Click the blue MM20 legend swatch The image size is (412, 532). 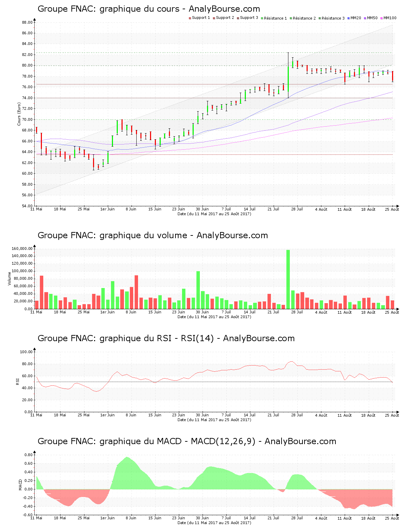pos(348,18)
